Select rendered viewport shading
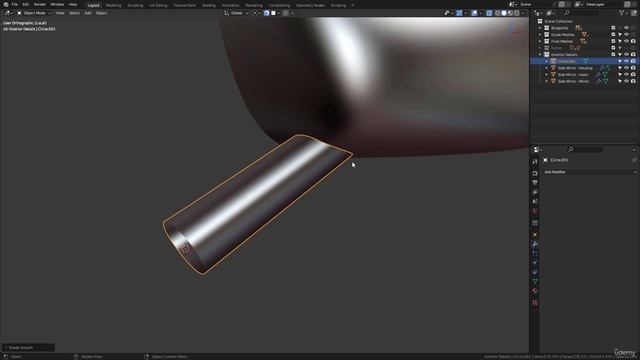The image size is (640, 360). [517, 13]
